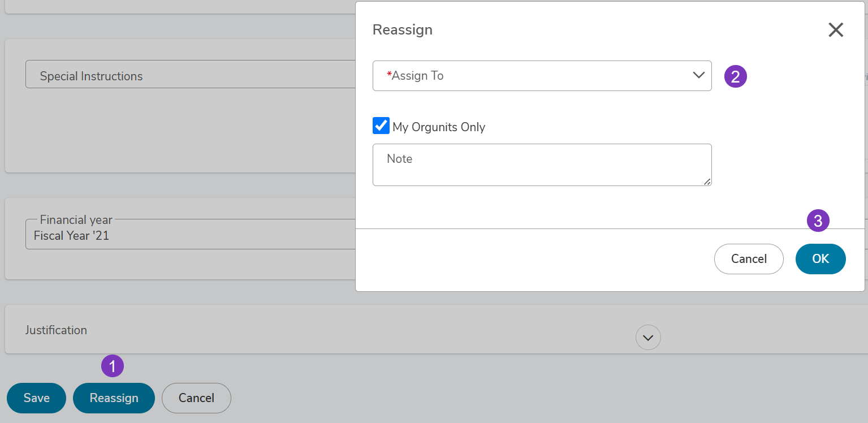Image resolution: width=868 pixels, height=423 pixels.
Task: Focus the Special Instructions field
Action: point(191,74)
